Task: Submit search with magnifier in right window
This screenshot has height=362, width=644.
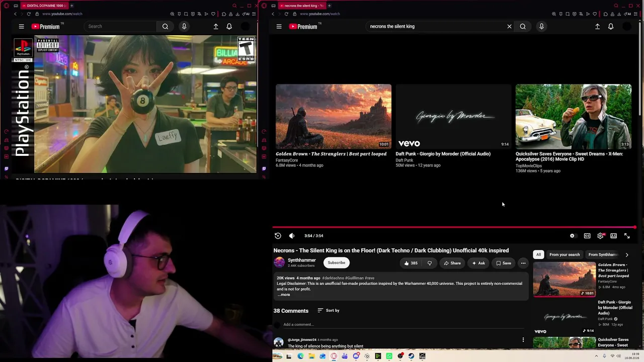Action: point(523,27)
